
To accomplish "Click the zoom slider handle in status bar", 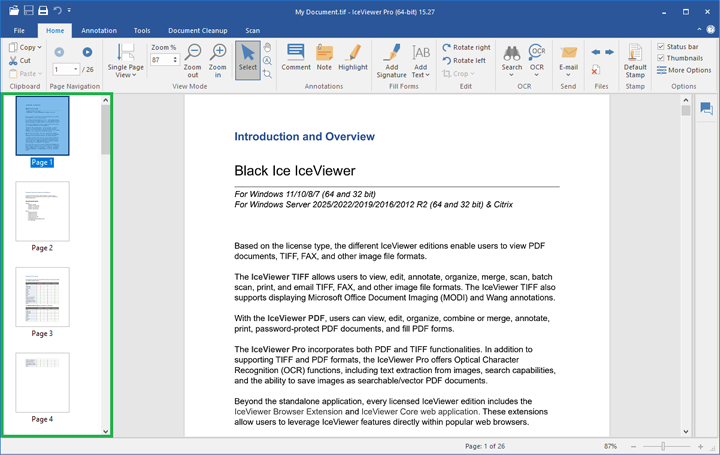I will [x=663, y=446].
